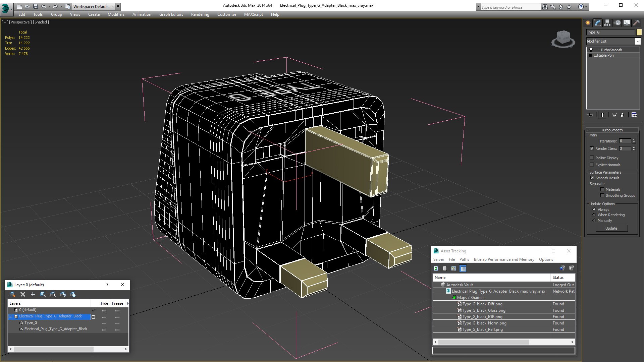Open the Modifier List dropdown
644x362 pixels.
pos(637,41)
